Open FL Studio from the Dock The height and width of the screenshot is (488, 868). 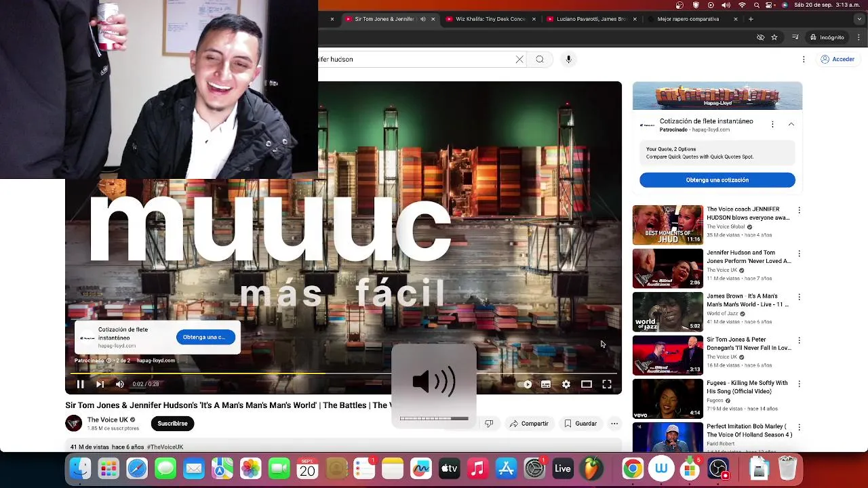tap(591, 468)
